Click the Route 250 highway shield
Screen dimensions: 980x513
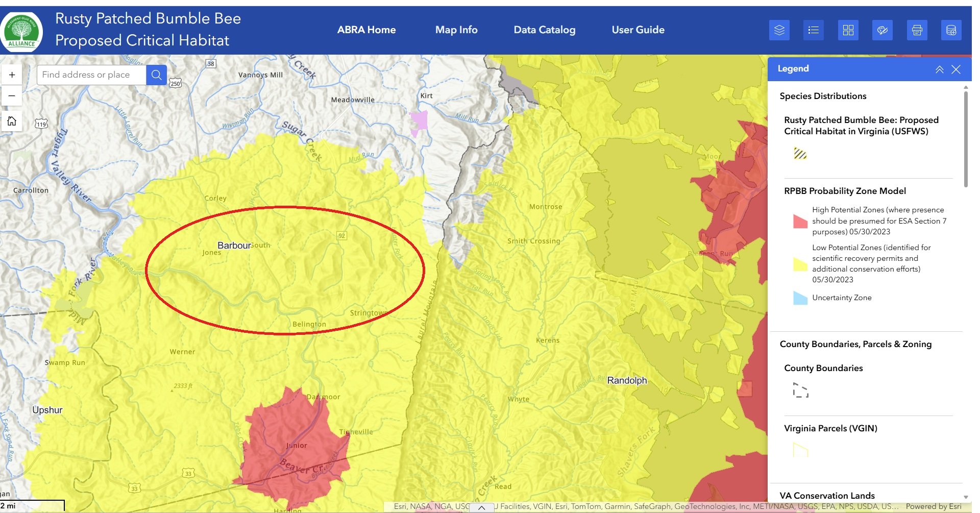click(x=175, y=83)
